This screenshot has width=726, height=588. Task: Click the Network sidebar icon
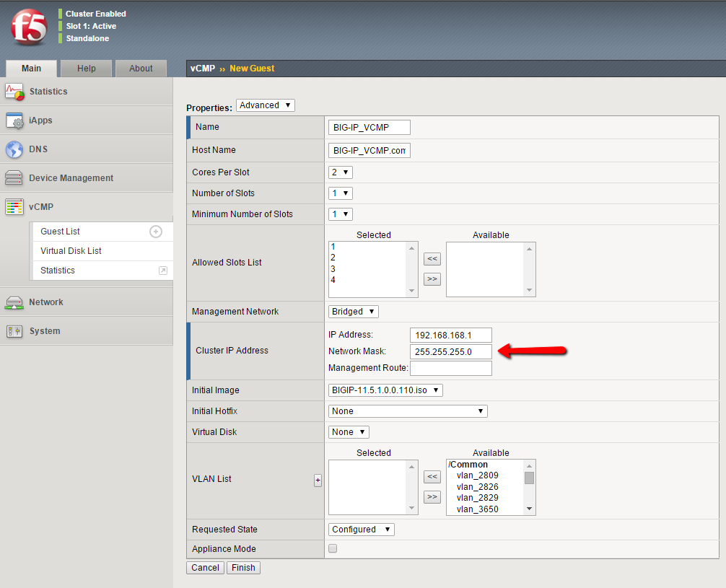14,302
